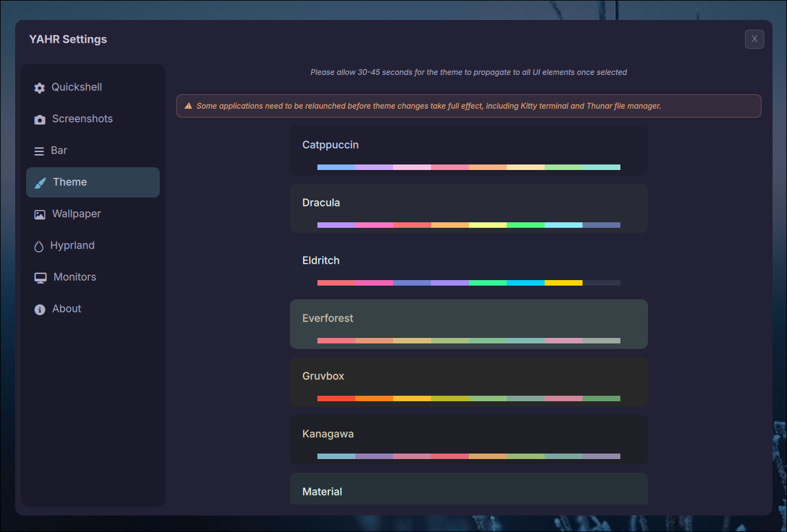This screenshot has height=532, width=787.
Task: Click the Bar hamburger-lines icon
Action: pos(39,151)
